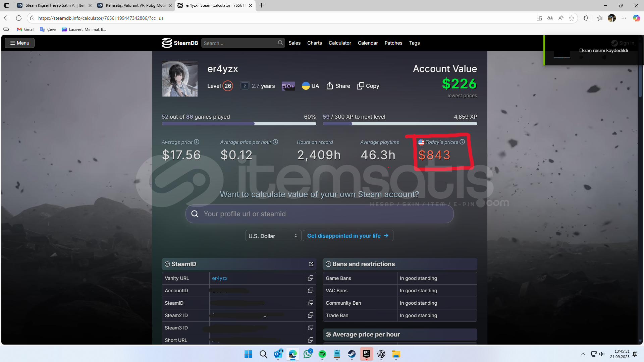
Task: Click the er4yzx profile avatar
Action: point(180,79)
